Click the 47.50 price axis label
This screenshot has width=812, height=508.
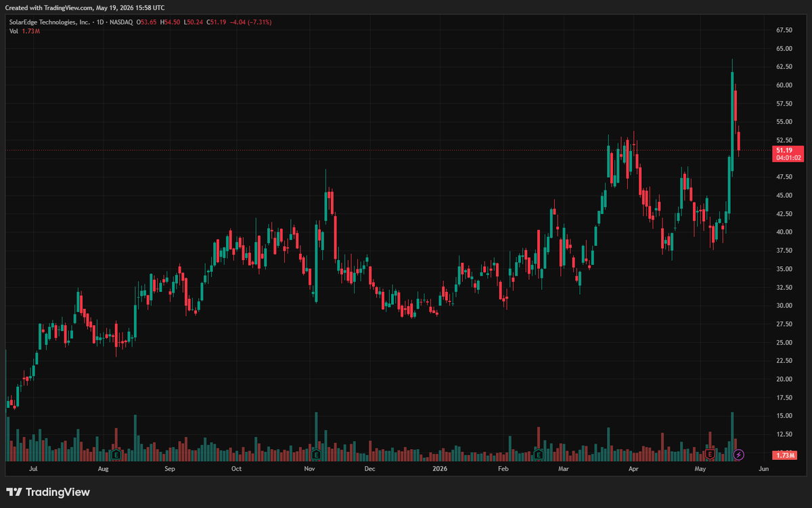click(784, 177)
